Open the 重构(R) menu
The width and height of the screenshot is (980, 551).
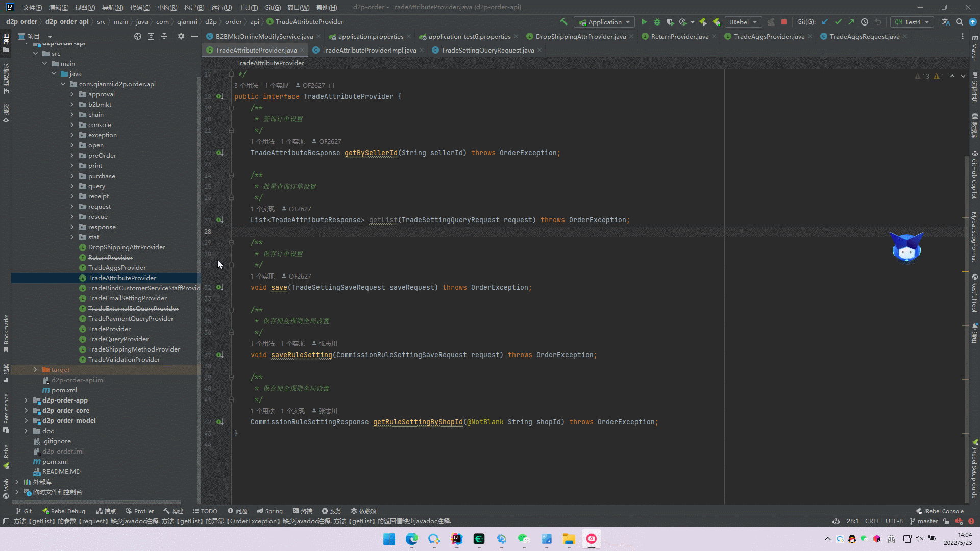[167, 7]
